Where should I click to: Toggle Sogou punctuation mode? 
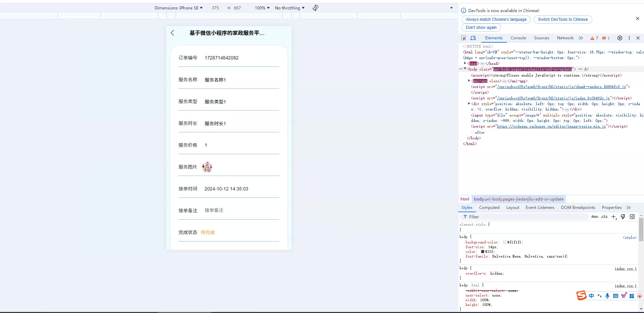(599, 296)
